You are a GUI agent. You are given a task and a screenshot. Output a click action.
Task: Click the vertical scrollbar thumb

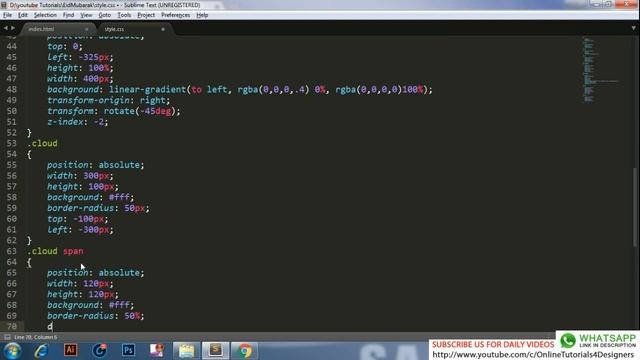[634, 207]
